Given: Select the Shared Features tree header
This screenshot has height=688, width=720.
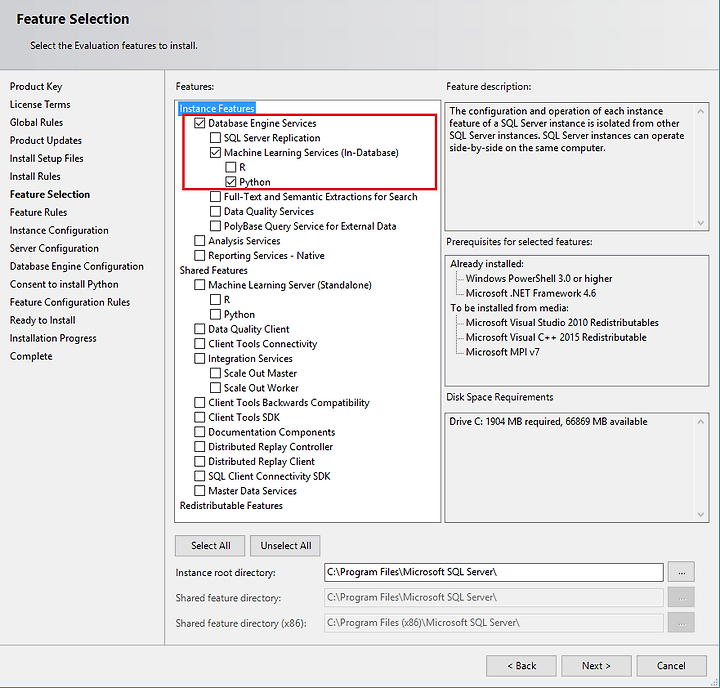Looking at the screenshot, I should 214,270.
